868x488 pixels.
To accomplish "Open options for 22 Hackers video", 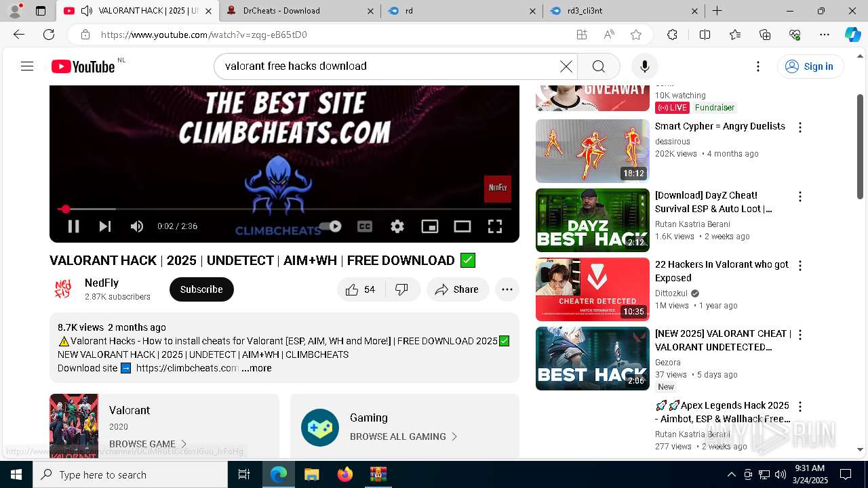I will 800,266.
